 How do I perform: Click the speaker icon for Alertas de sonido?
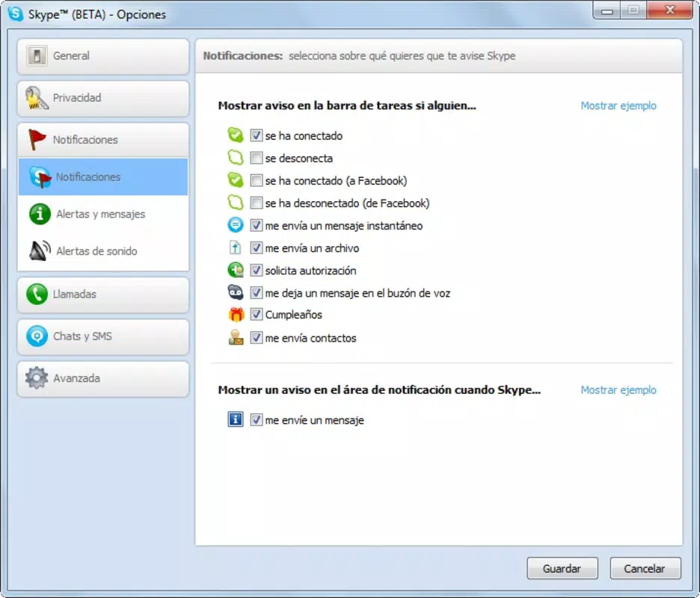pos(40,251)
